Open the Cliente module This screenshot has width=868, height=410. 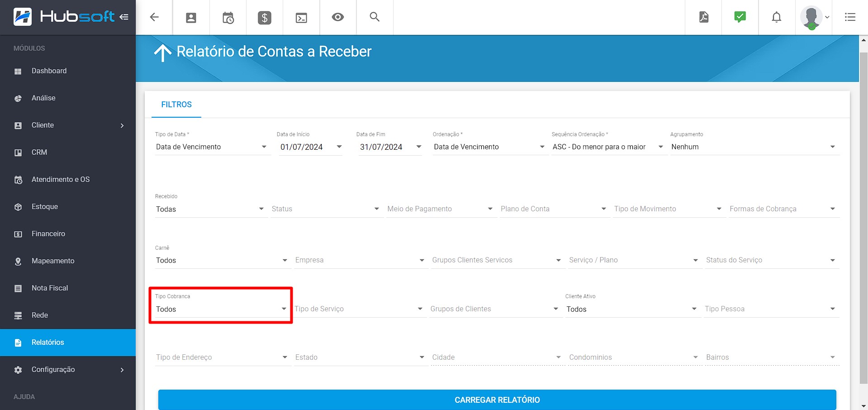pyautogui.click(x=68, y=125)
